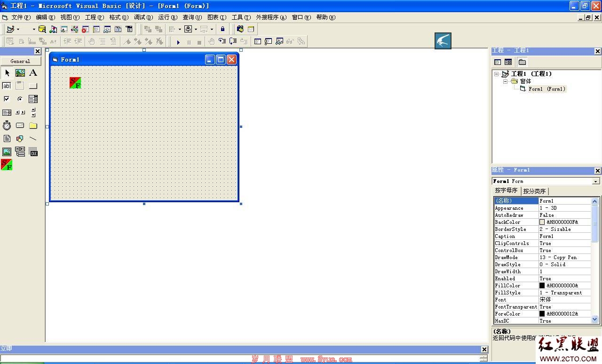Screen dimensions: 602x364
Task: Open the 调试 menu
Action: pos(143,17)
